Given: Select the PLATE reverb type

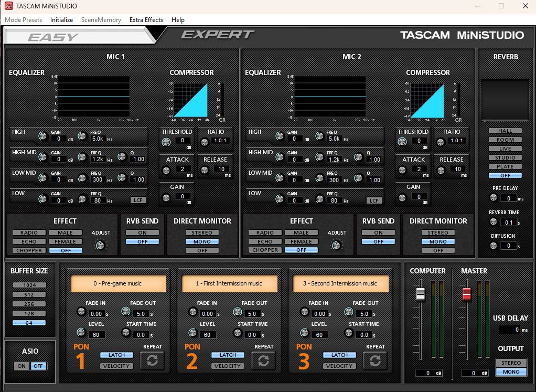Looking at the screenshot, I should point(505,166).
